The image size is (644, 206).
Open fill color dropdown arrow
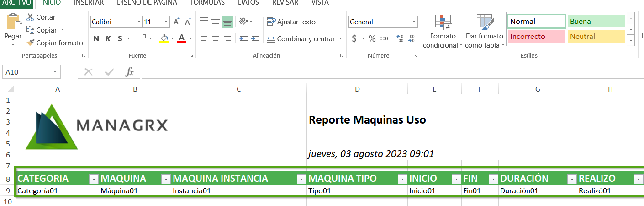pos(173,38)
